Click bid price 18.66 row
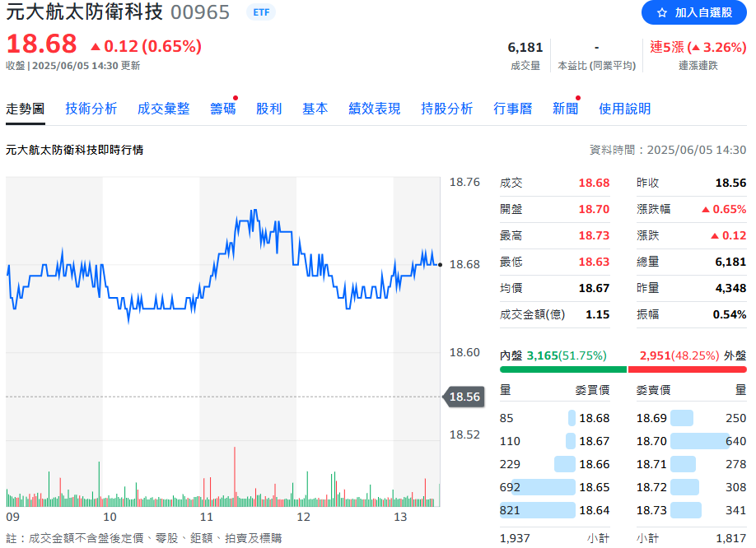756x548 pixels. 555,464
